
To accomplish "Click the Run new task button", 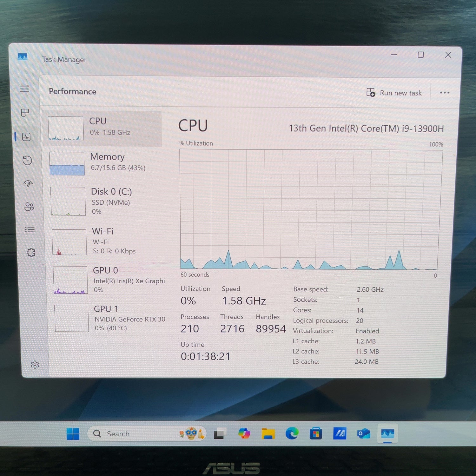I will (394, 93).
